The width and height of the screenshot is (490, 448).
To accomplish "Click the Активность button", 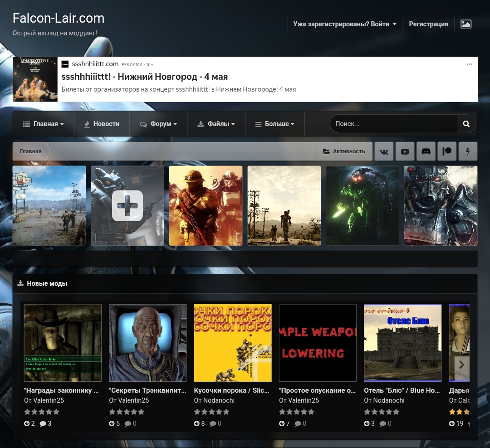I will click(x=344, y=151).
